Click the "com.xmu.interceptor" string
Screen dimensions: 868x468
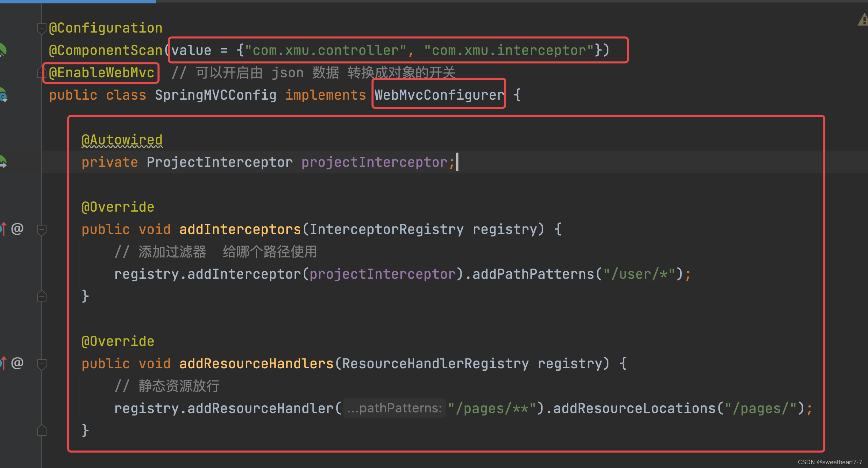[509, 50]
